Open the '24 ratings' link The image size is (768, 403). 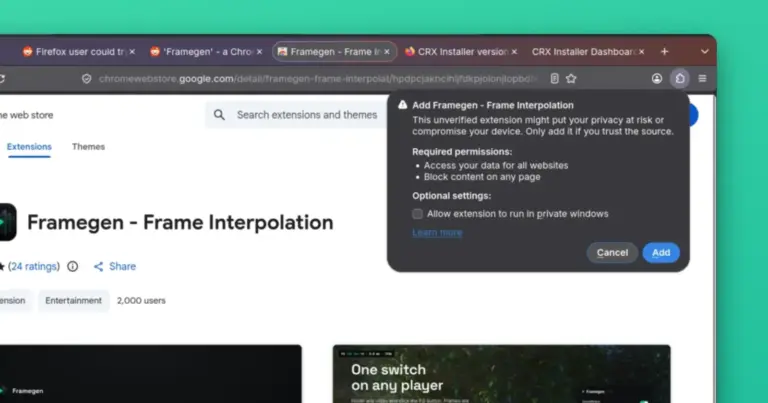[34, 266]
